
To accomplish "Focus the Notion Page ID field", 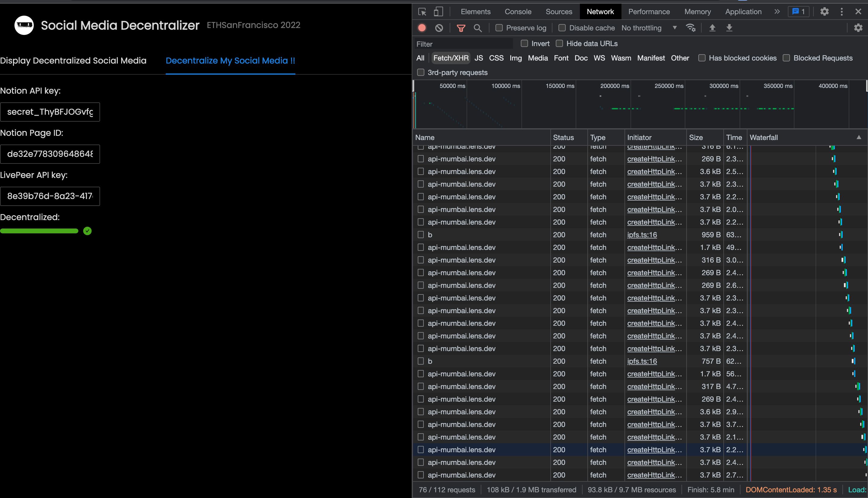I will [x=50, y=154].
